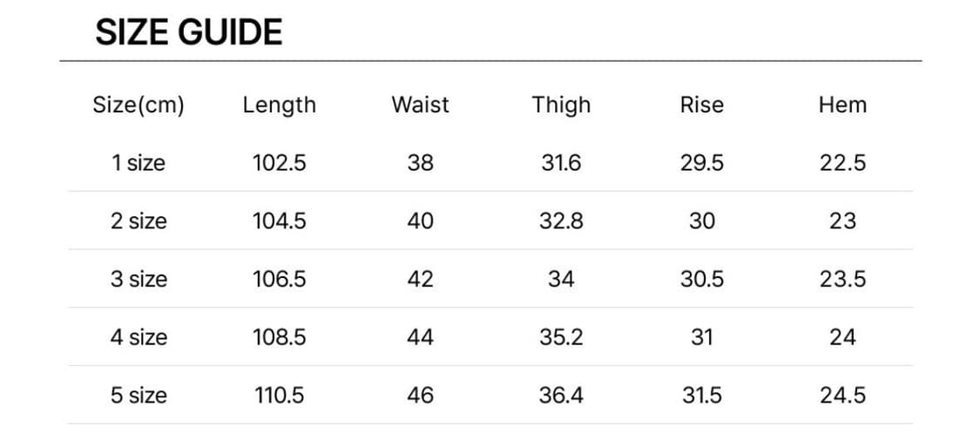Select the 2 size row label
The image size is (980, 440).
[138, 221]
